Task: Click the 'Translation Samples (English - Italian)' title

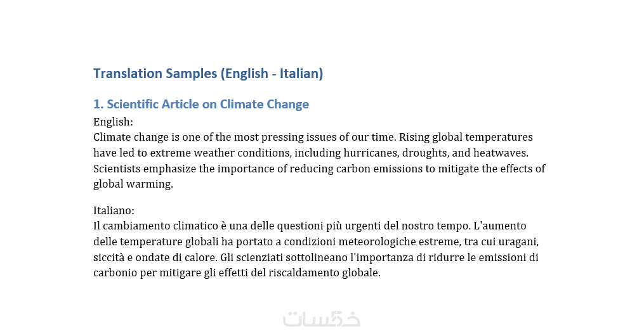Action: (208, 74)
